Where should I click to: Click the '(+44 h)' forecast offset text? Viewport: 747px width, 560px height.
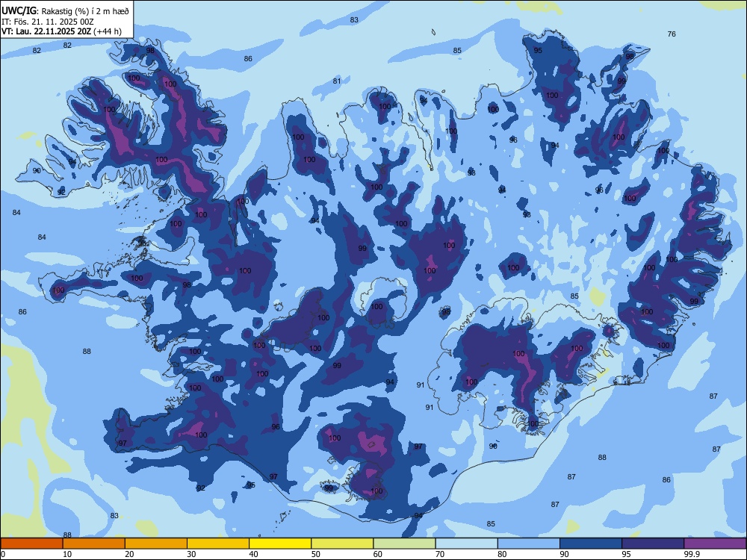click(x=108, y=31)
